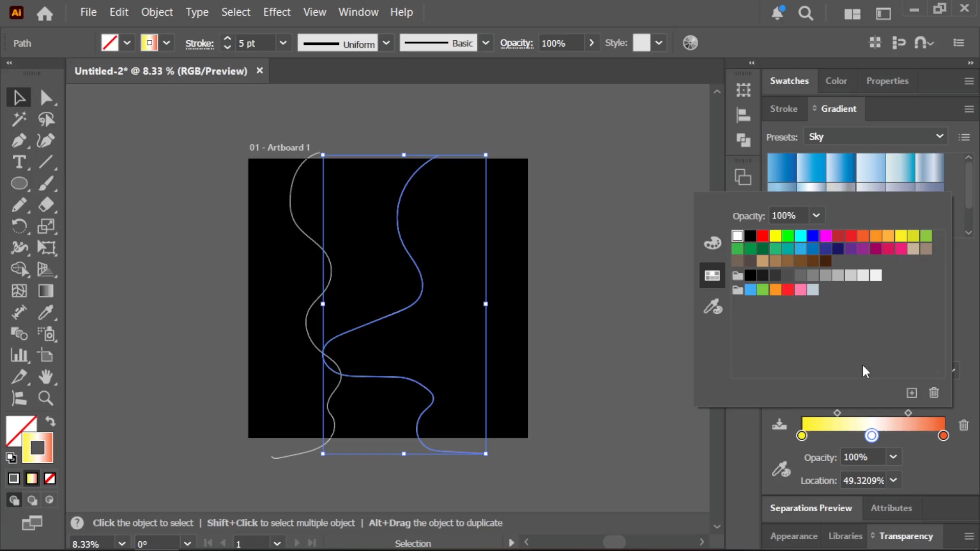
Task: Choose the Ellipse tool
Action: pos(19,184)
